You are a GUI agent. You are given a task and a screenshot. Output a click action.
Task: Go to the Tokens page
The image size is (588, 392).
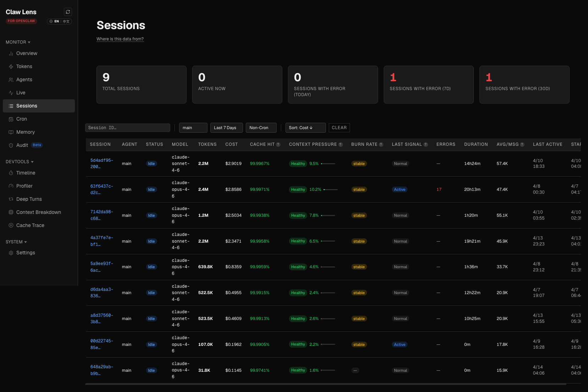click(x=39, y=67)
